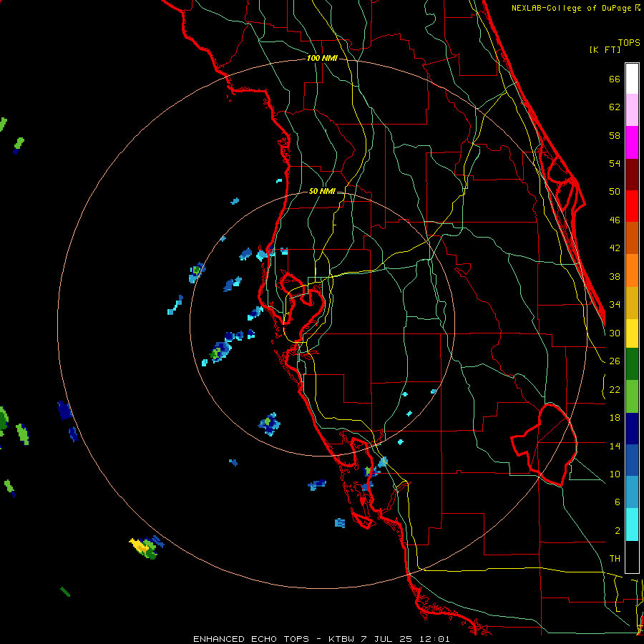Click the legend value 62
Image resolution: width=644 pixels, height=644 pixels.
coord(615,107)
